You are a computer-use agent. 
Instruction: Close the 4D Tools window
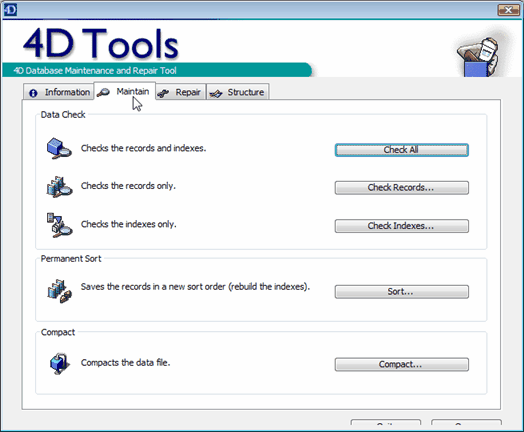click(x=508, y=10)
